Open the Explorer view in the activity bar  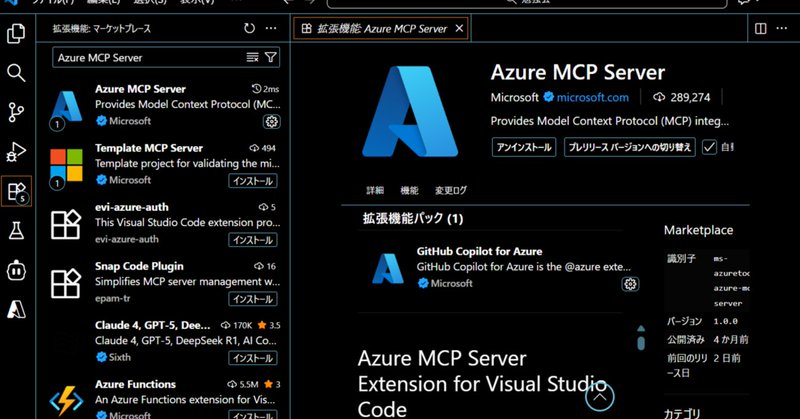pos(16,34)
